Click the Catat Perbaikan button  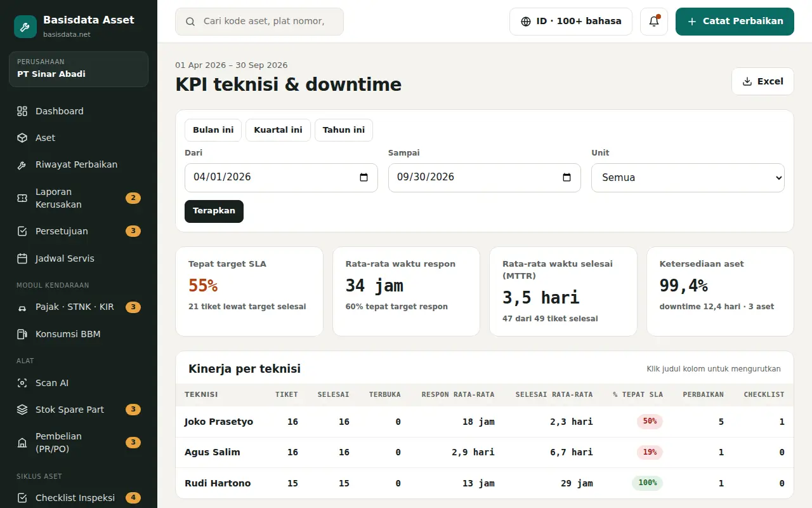tap(735, 22)
